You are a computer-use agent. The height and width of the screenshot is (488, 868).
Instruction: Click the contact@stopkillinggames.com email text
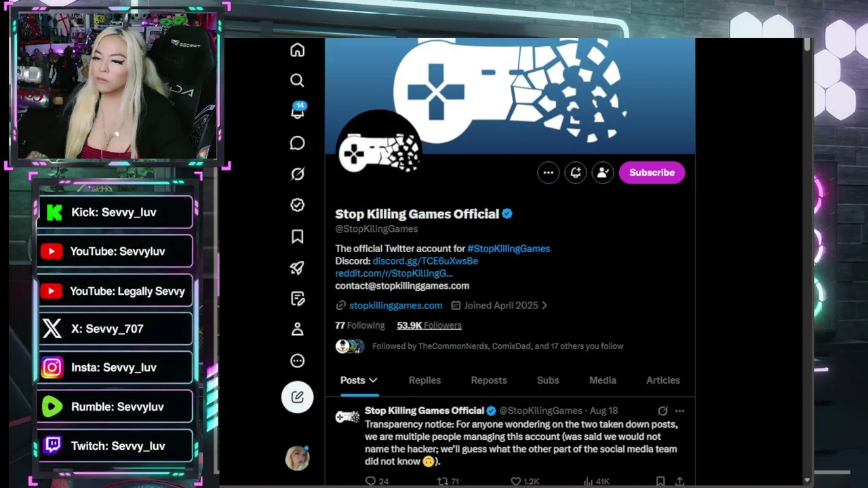[402, 286]
